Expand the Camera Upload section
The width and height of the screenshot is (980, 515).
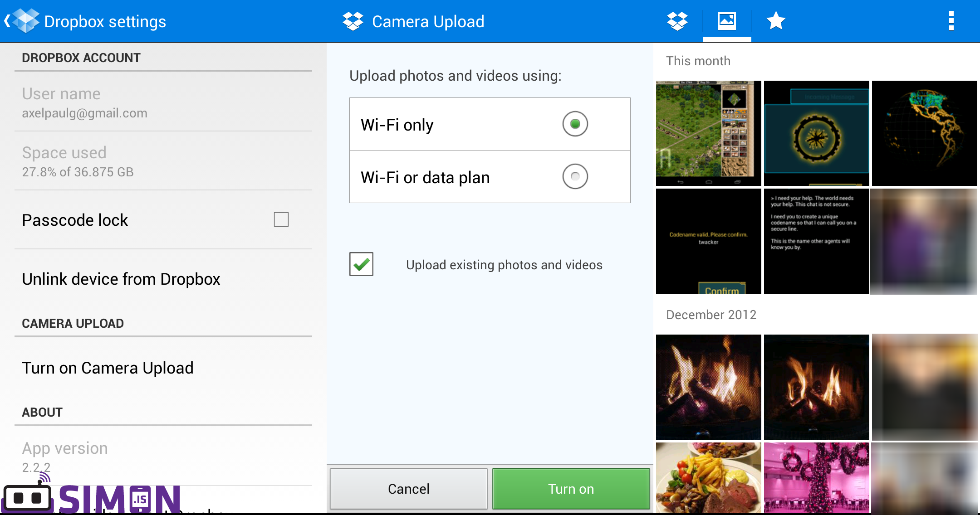click(x=73, y=323)
